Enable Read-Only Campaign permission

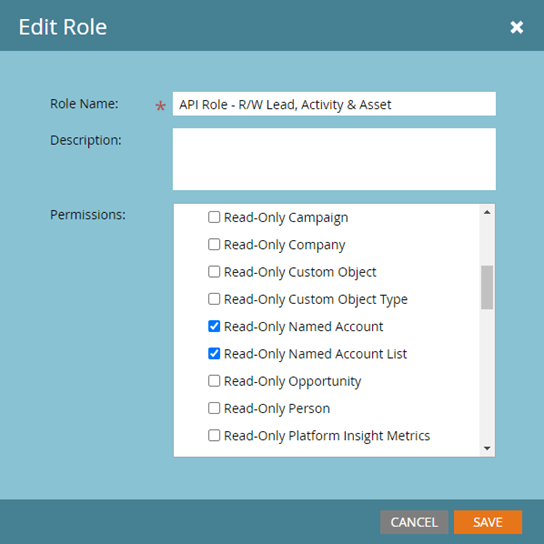(x=214, y=217)
